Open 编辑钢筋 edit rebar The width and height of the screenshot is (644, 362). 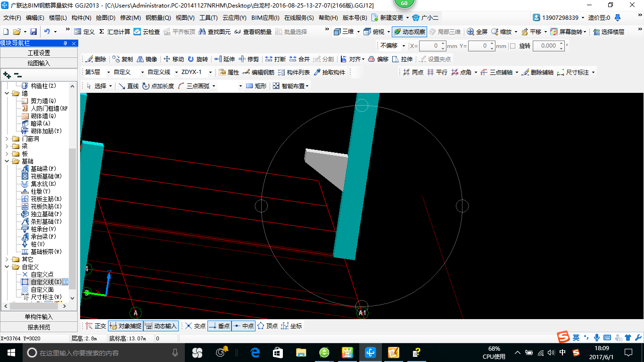(259, 72)
